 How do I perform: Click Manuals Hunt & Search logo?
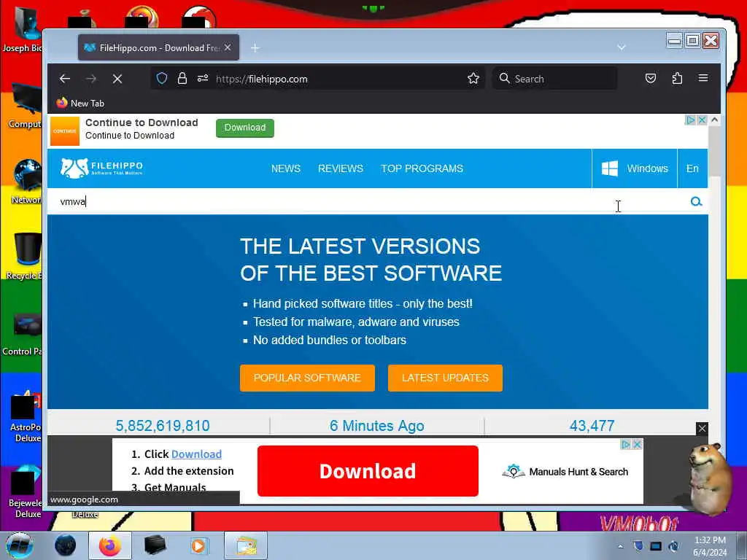[565, 472]
